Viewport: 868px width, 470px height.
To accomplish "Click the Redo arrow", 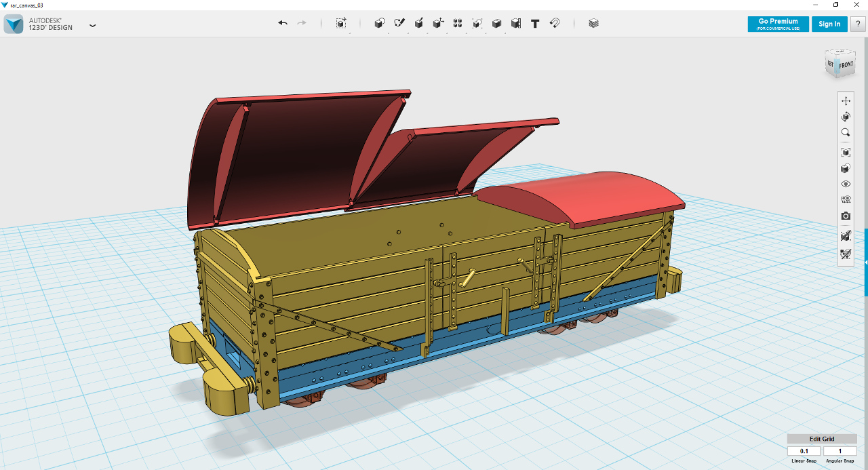I will [x=302, y=23].
